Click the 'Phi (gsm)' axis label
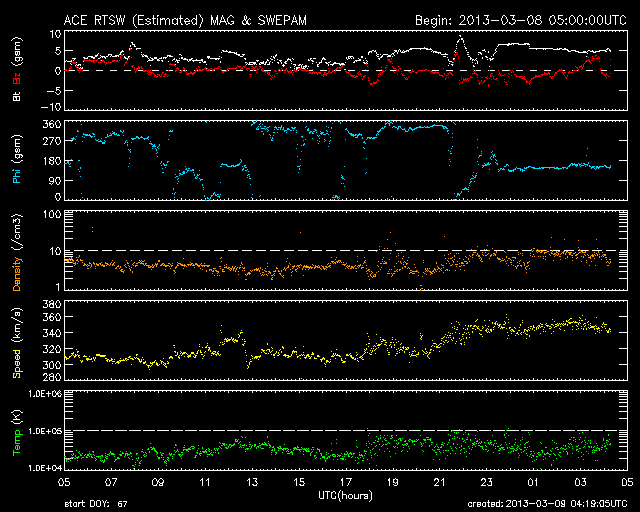This screenshot has width=640, height=512. 17,159
